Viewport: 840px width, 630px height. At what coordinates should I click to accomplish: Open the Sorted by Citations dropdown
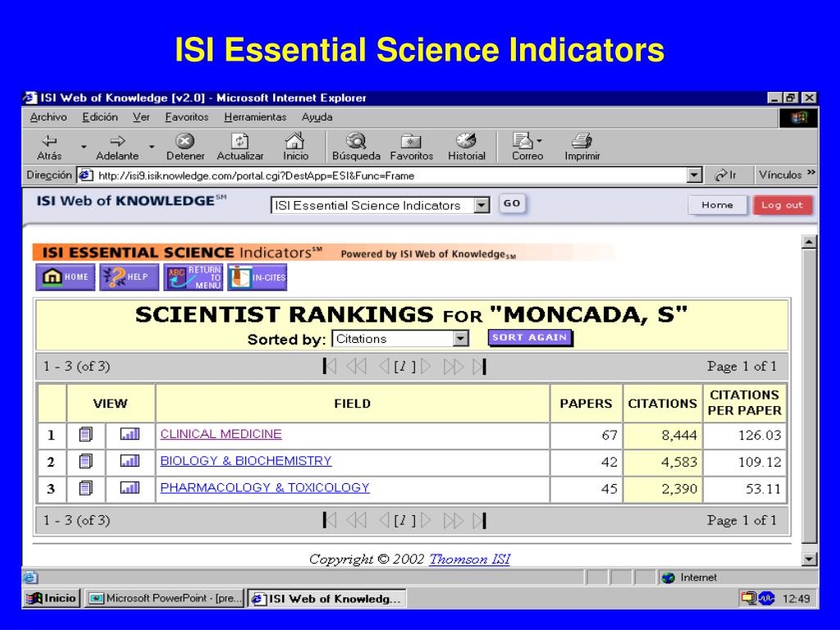461,339
